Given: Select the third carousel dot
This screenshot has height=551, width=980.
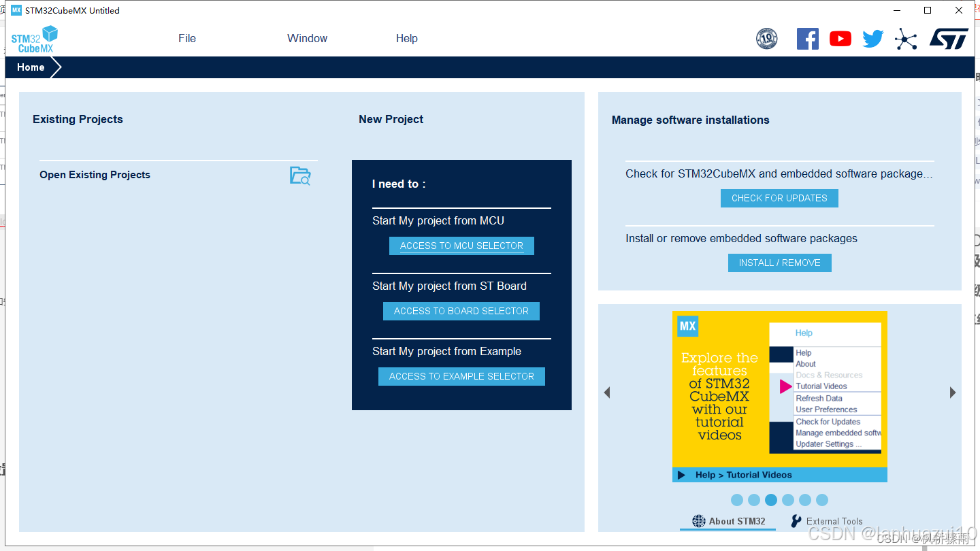Looking at the screenshot, I should click(x=771, y=500).
